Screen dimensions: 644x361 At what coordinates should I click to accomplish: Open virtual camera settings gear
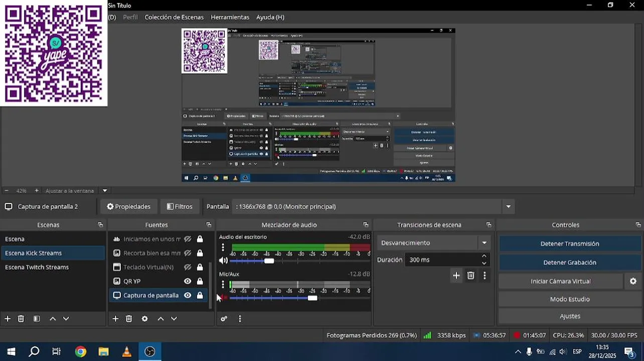(x=633, y=281)
